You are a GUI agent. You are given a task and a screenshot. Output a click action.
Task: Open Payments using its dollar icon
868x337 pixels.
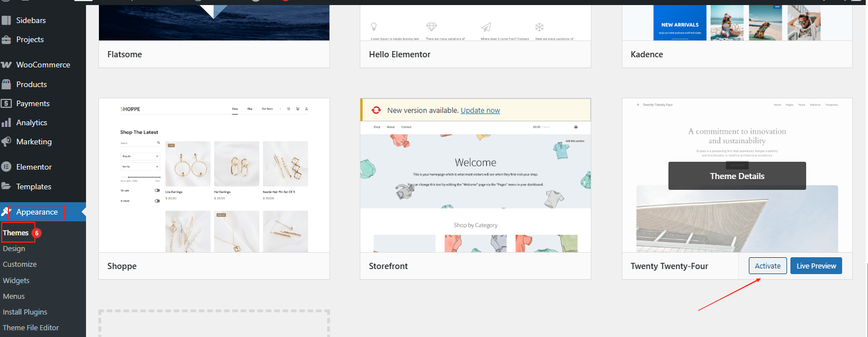[6, 103]
